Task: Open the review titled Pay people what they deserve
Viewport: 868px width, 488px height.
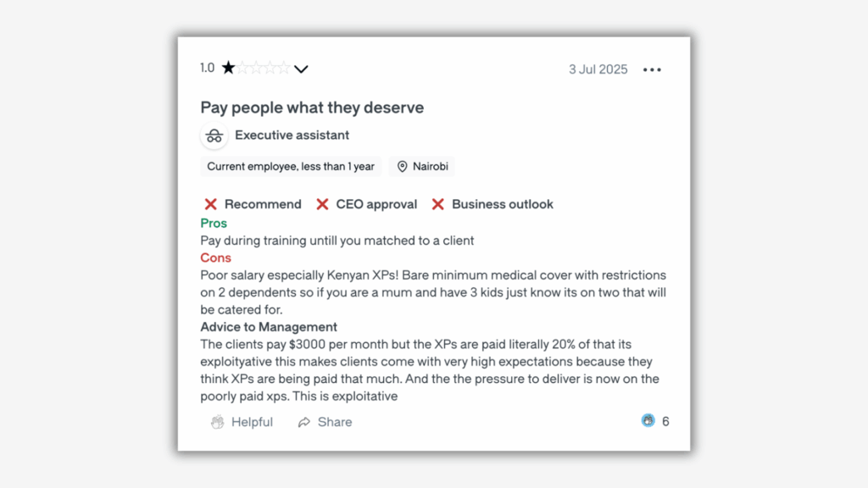Action: tap(312, 108)
